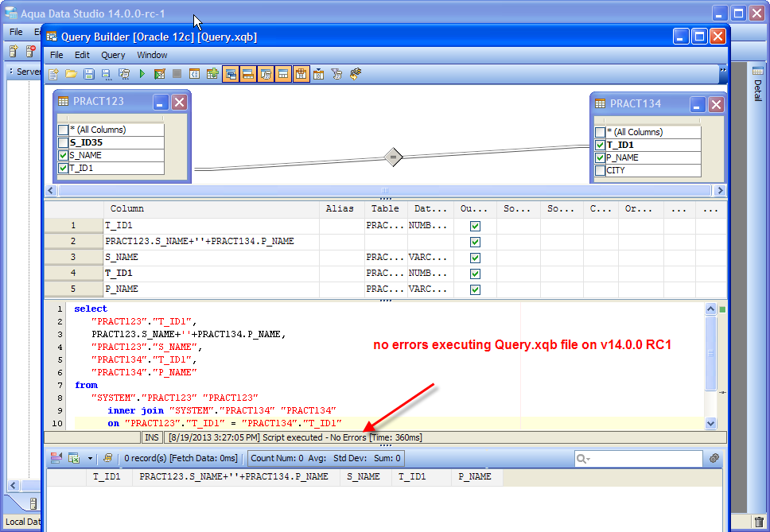Click the table icon with dark arrow
Viewport: 770px width, 532px height.
[x=319, y=74]
